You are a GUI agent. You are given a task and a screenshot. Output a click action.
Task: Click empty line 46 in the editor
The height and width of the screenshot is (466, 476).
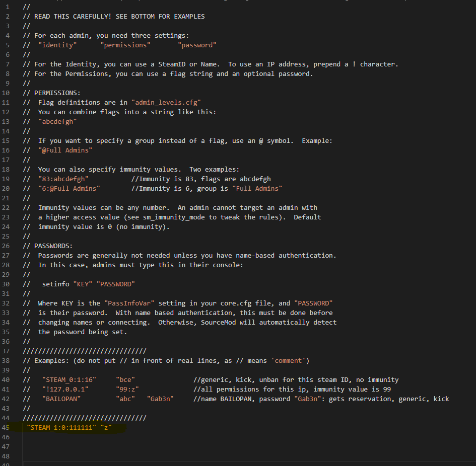click(243, 437)
